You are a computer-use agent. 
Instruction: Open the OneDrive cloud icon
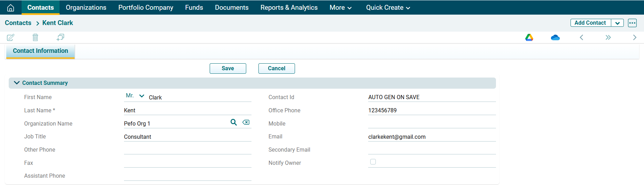(555, 37)
